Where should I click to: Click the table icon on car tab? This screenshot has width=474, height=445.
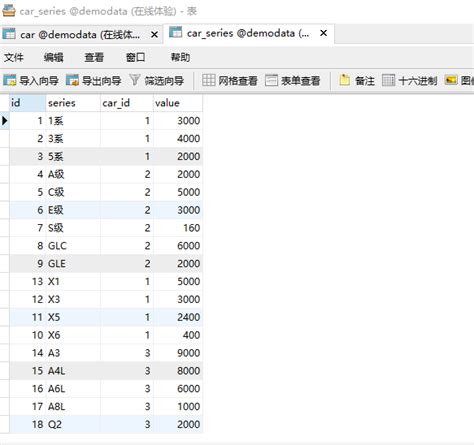9,34
